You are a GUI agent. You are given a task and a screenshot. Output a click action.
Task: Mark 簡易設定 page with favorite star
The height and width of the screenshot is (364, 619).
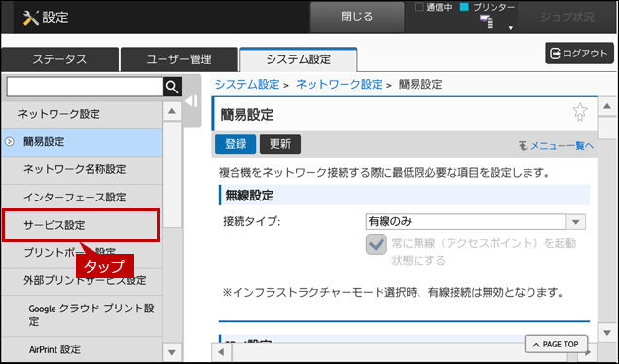(x=579, y=112)
